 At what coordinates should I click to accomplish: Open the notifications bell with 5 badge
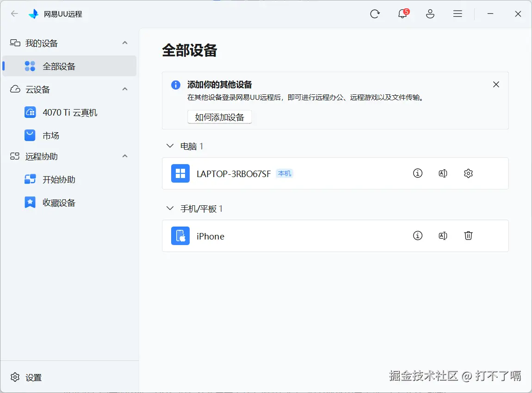point(403,13)
